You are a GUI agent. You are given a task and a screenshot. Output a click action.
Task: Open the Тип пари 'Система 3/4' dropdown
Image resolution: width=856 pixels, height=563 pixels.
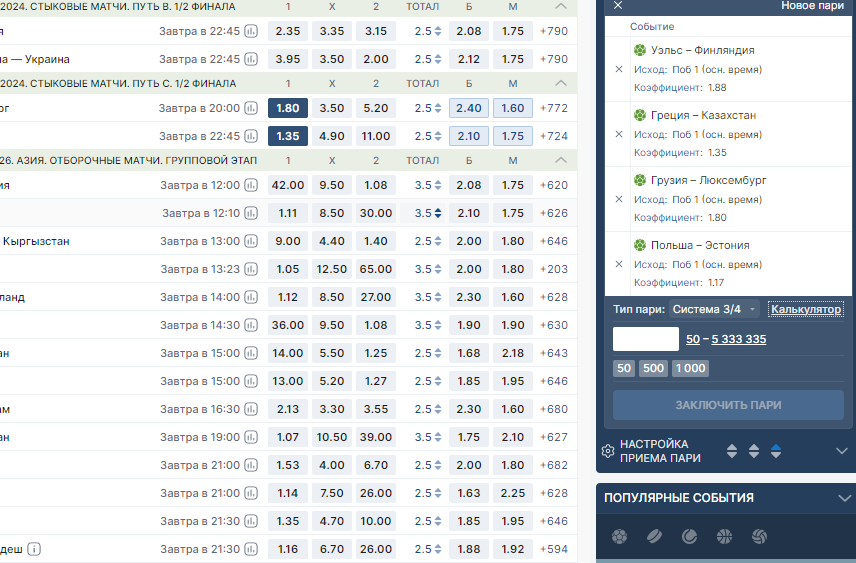click(715, 309)
